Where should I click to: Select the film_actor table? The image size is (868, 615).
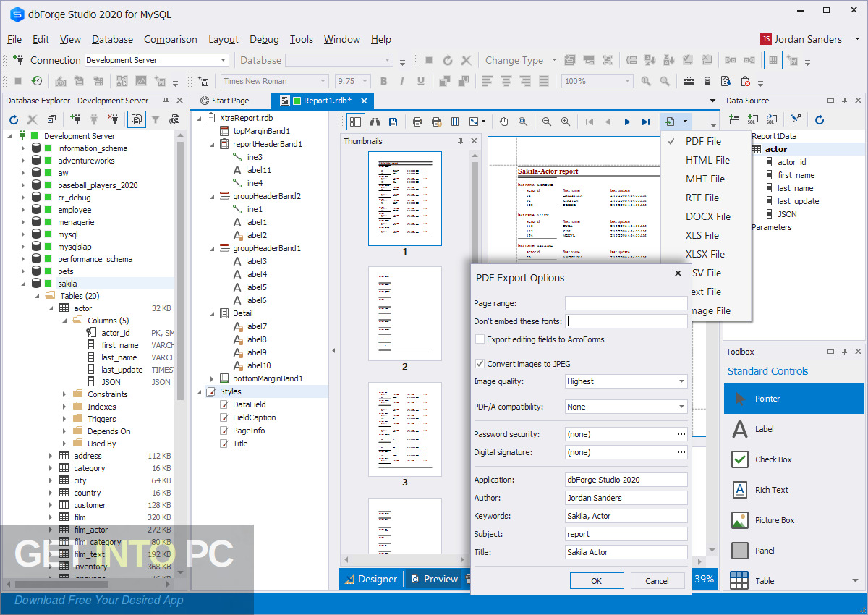point(90,530)
